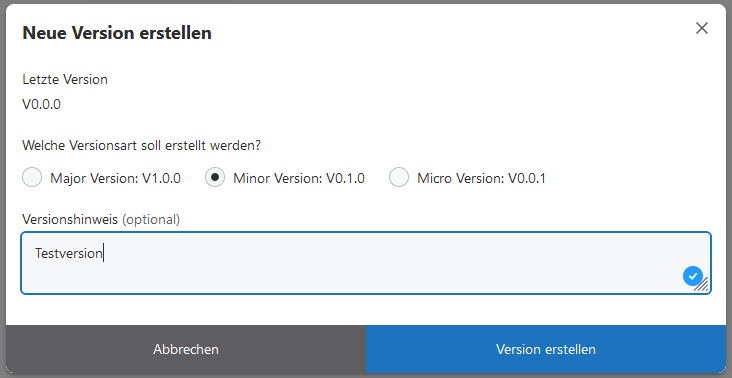Viewport: 732px width, 378px height.
Task: Close the Neue Version erstellen dialog
Action: 702,28
